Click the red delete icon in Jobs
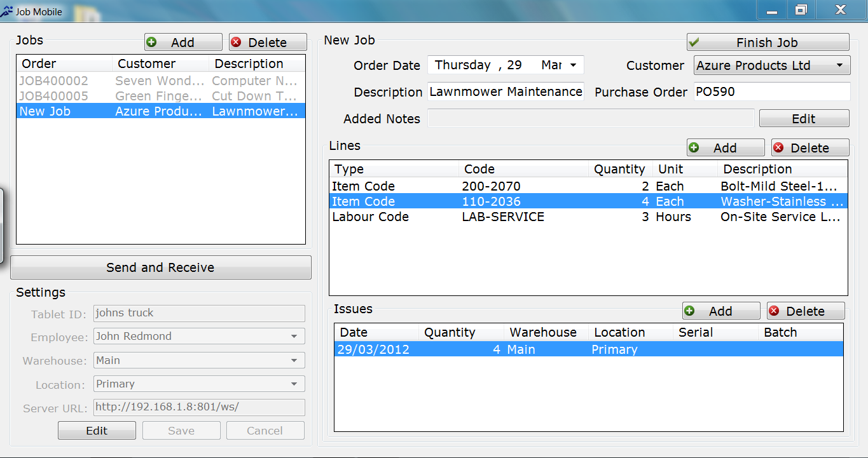This screenshot has height=458, width=868. click(x=236, y=43)
